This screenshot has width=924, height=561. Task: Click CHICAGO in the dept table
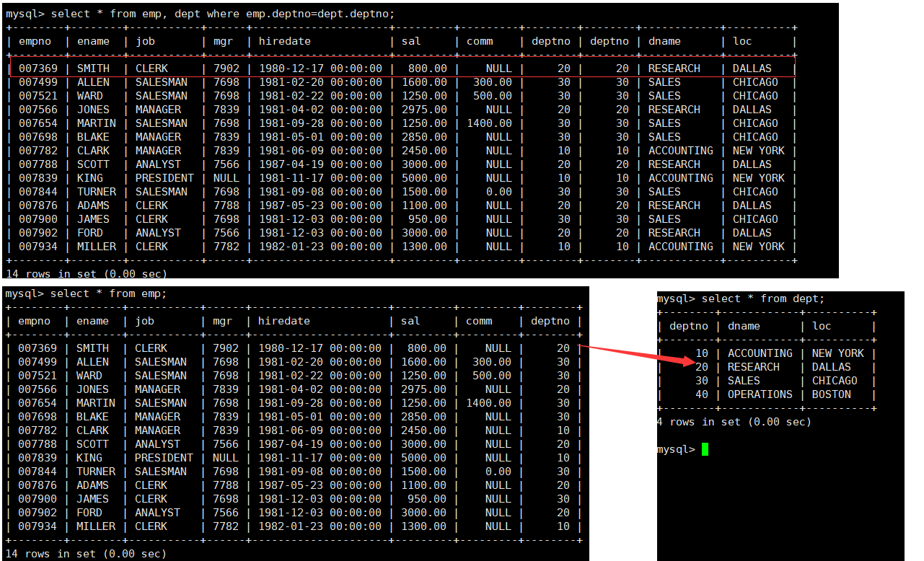click(835, 381)
